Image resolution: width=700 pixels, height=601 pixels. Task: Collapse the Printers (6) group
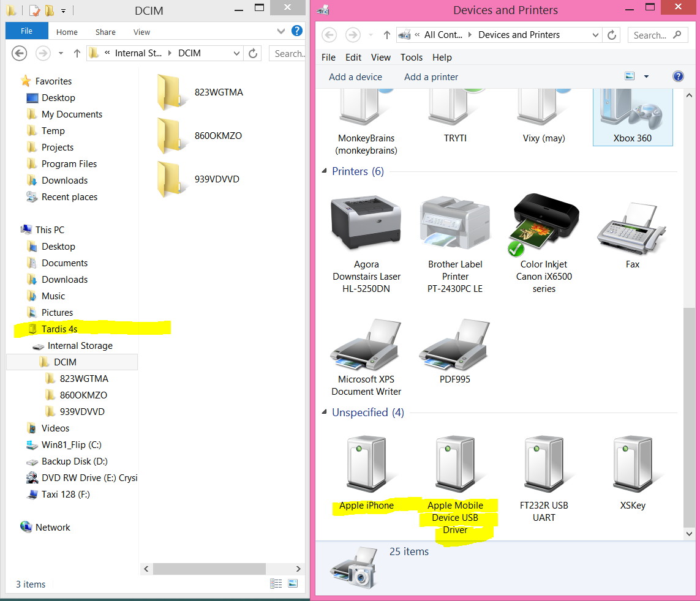click(x=325, y=171)
